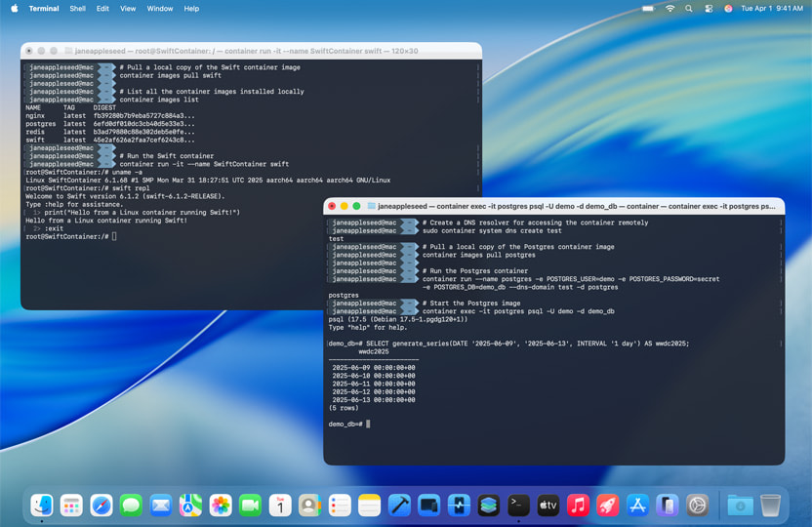This screenshot has width=812, height=527.
Task: Launch App Store from the Dock
Action: [637, 505]
